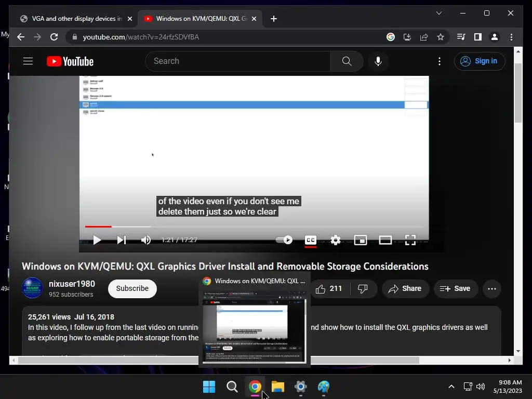Open the YouTube guide hamburger menu
532x399 pixels.
coord(28,61)
